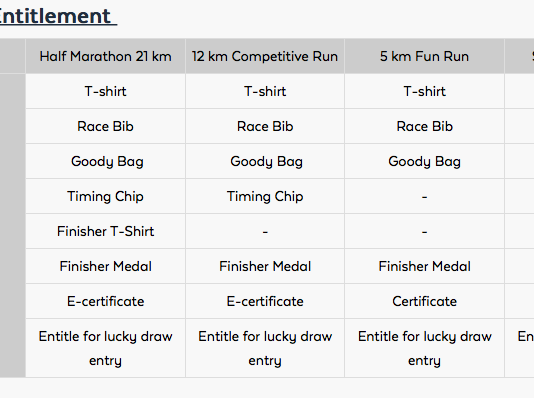This screenshot has height=398, width=534.
Task: Click Finisher Medal under Half Marathon
Action: coord(106,267)
